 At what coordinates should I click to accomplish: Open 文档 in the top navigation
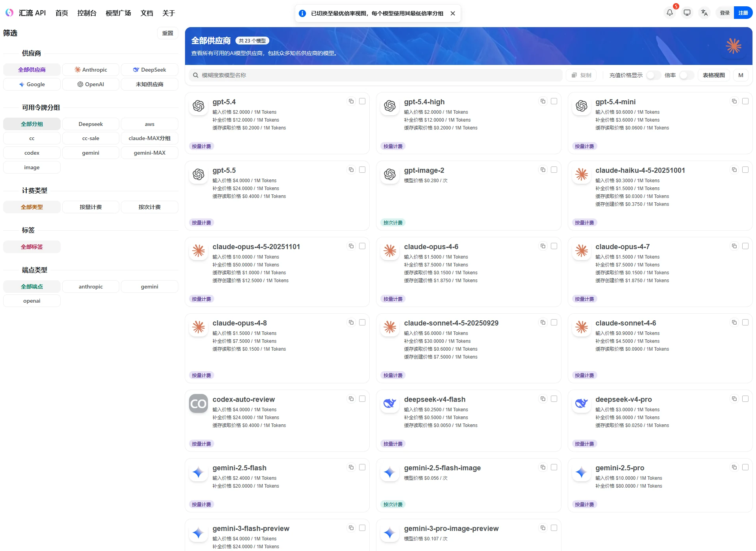147,13
